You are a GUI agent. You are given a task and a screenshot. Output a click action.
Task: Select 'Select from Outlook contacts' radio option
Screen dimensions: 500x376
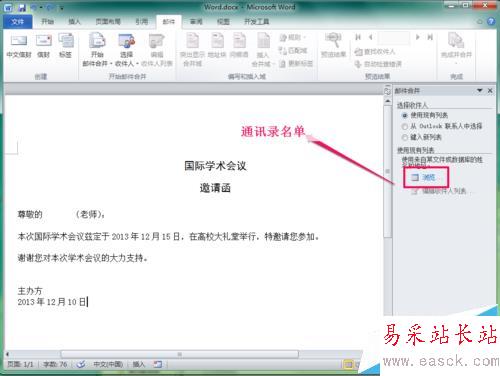[x=405, y=126]
